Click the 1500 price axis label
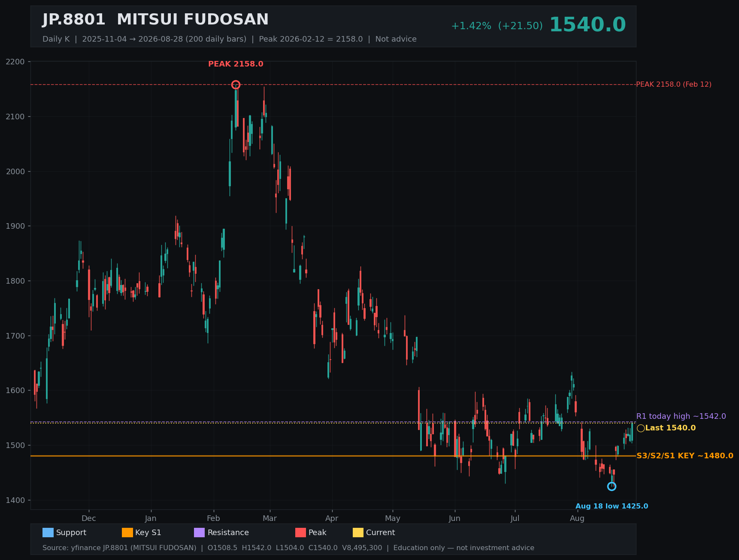The image size is (739, 560). (x=15, y=445)
